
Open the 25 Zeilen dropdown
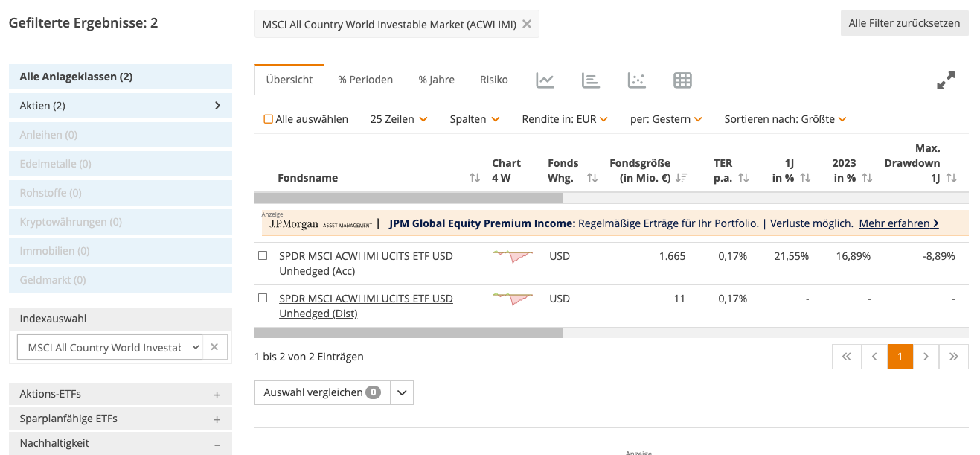pos(399,119)
